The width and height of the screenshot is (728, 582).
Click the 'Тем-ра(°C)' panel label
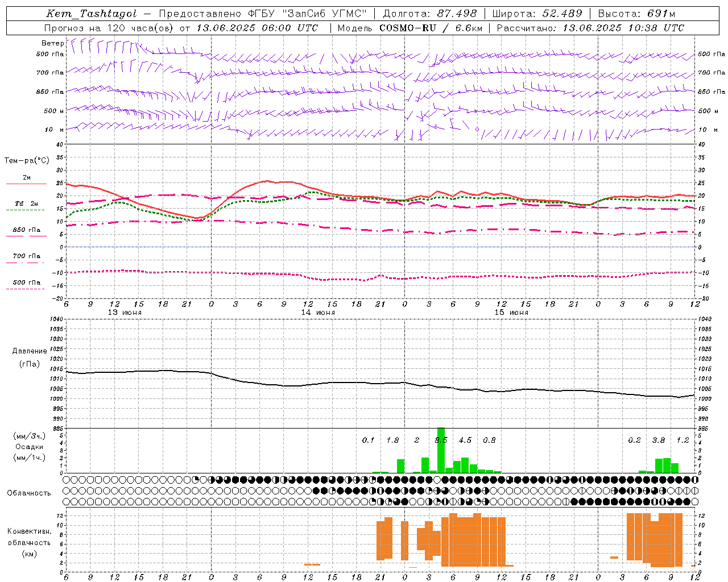[x=27, y=161]
